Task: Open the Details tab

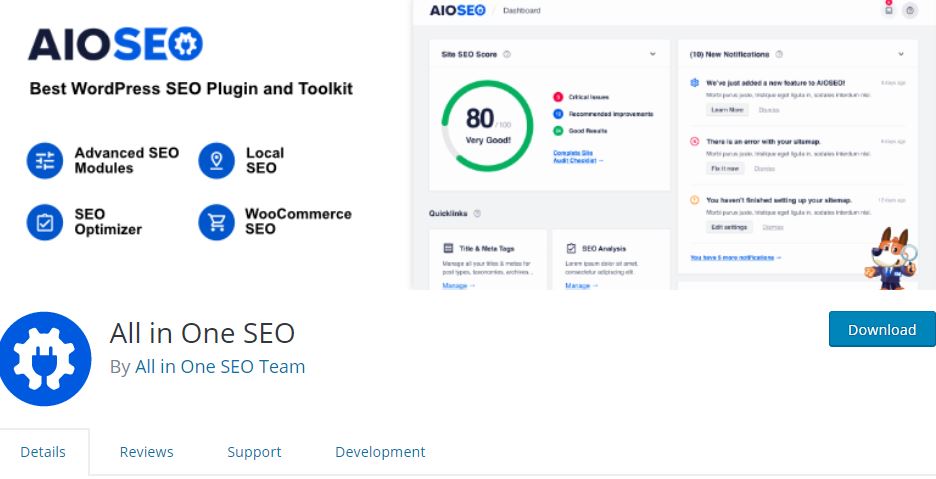Action: 43,452
